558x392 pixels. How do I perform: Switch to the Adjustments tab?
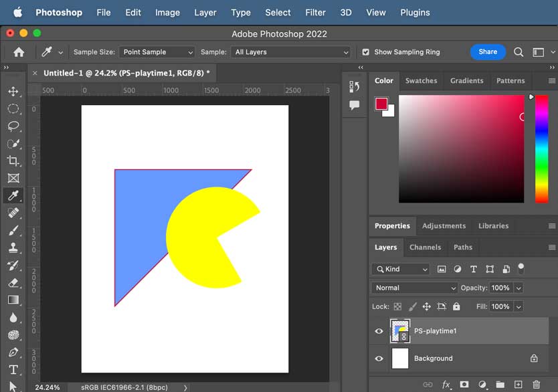pyautogui.click(x=444, y=226)
